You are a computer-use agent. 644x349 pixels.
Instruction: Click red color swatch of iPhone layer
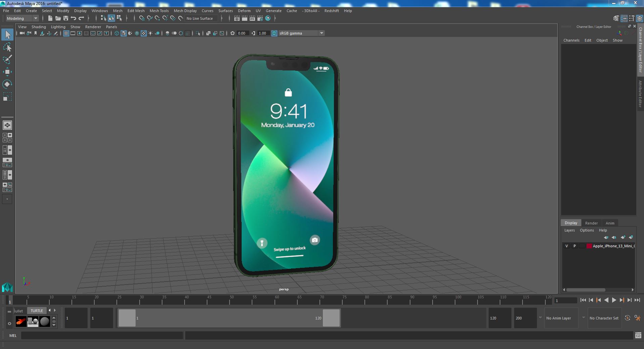(x=589, y=246)
